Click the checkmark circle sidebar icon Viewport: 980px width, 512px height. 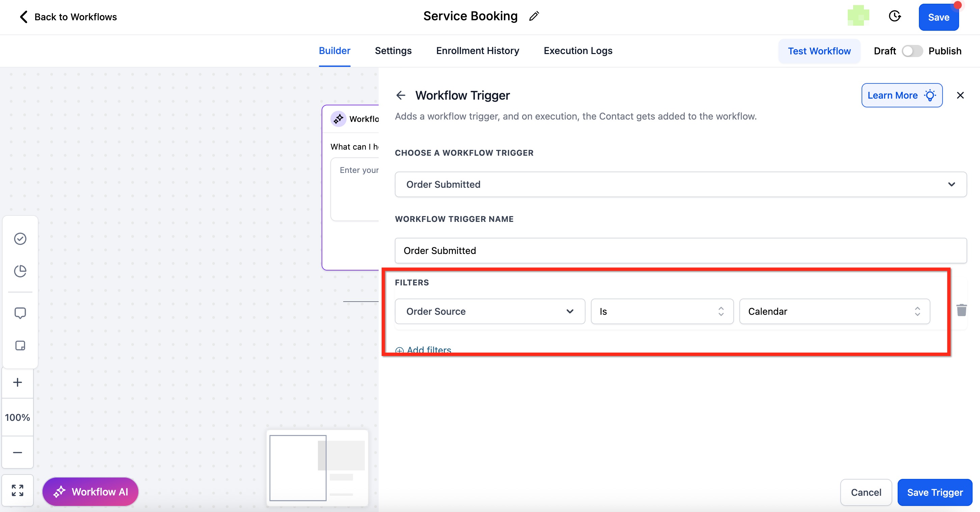[20, 239]
